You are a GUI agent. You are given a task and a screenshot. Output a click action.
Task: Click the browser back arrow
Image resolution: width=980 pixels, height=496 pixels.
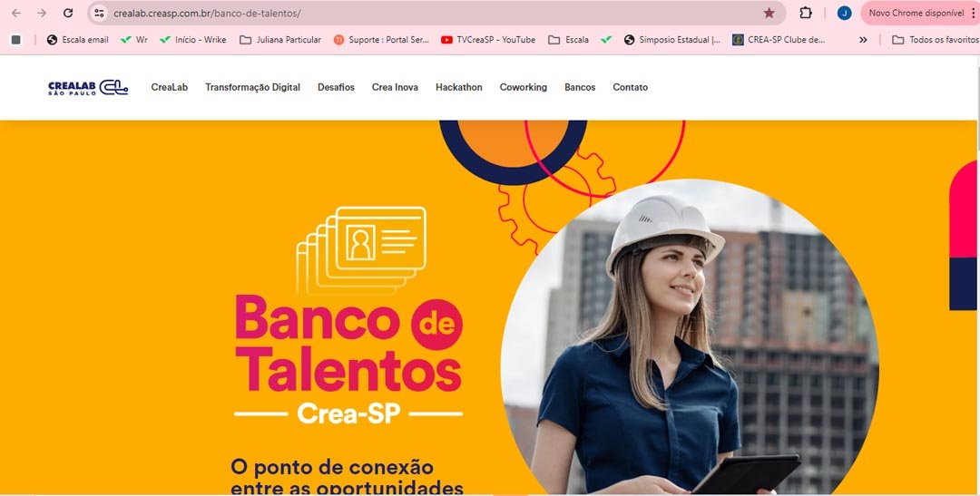point(16,13)
